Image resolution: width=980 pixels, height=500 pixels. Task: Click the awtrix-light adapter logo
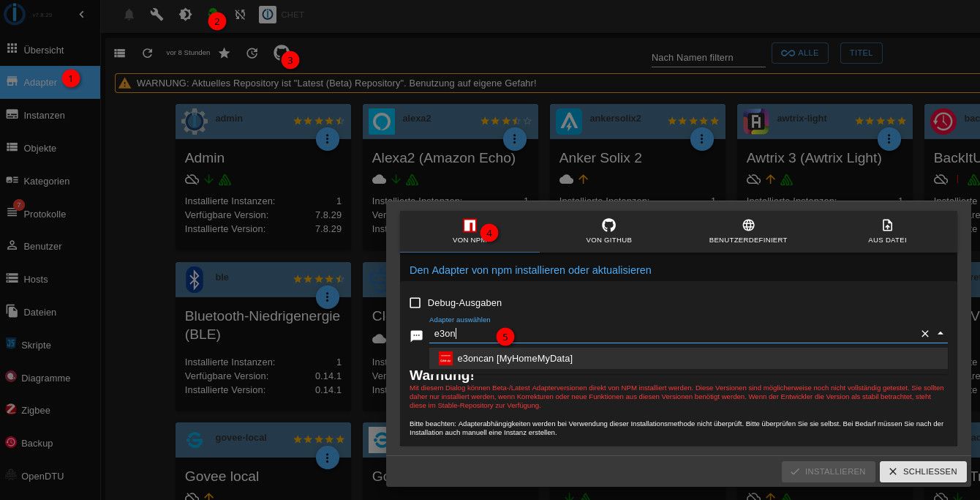click(756, 121)
